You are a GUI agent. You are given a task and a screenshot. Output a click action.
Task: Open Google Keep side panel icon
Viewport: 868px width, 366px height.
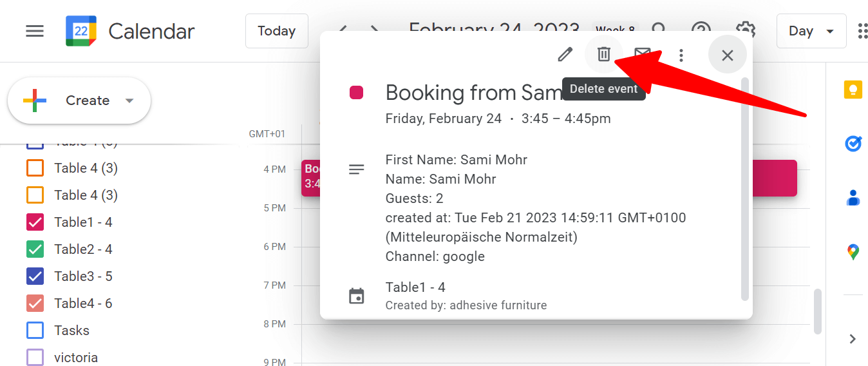click(x=853, y=90)
